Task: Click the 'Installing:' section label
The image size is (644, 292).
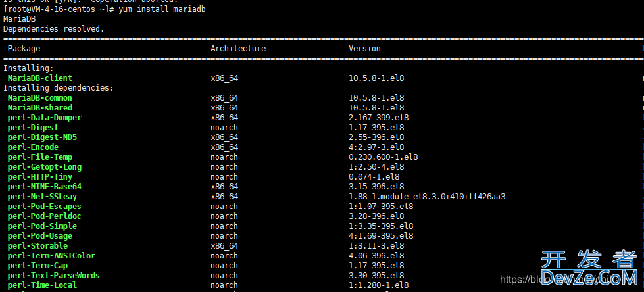Action: point(29,68)
